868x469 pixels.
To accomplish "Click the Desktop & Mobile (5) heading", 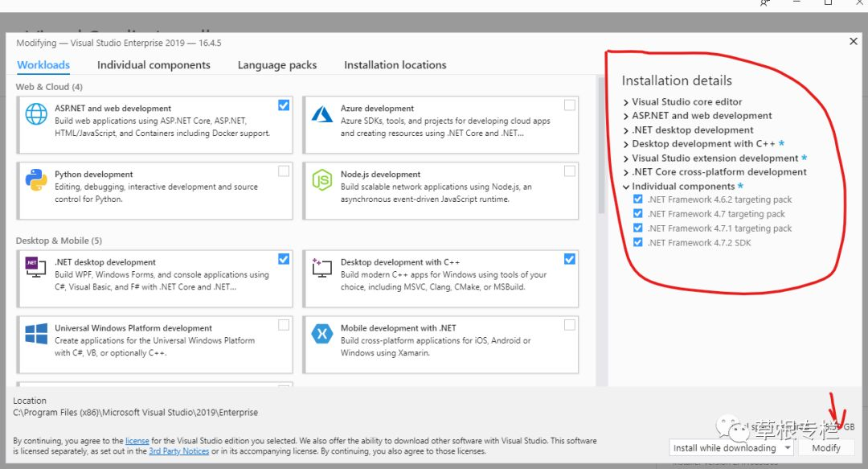I will click(x=59, y=241).
